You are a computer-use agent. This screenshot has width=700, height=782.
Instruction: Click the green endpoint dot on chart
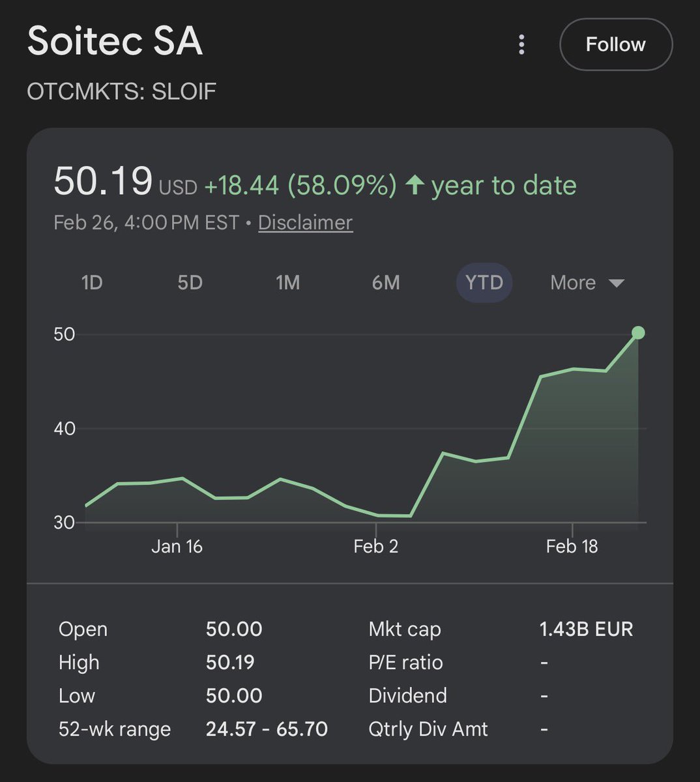638,333
